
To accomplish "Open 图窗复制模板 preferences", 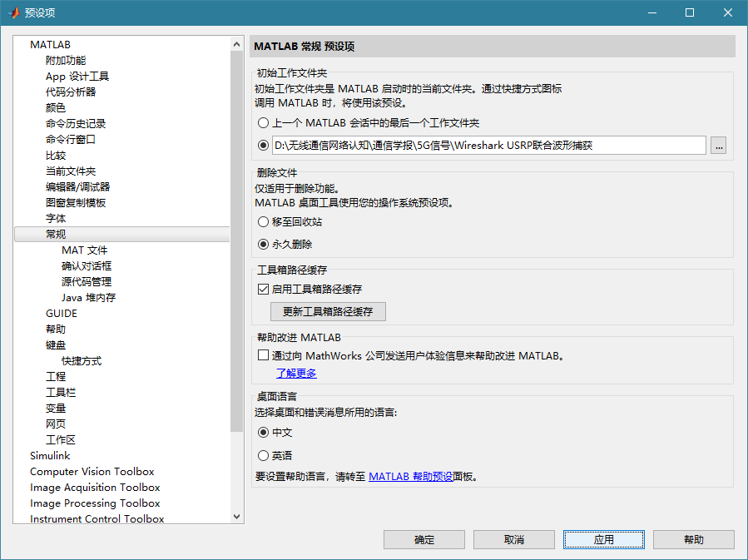I will [76, 202].
